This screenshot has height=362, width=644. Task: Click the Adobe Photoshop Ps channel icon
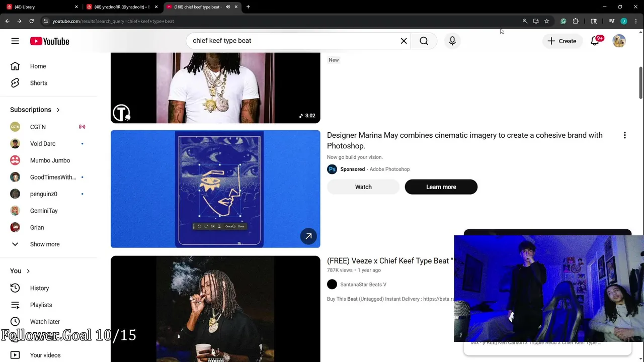point(332,169)
